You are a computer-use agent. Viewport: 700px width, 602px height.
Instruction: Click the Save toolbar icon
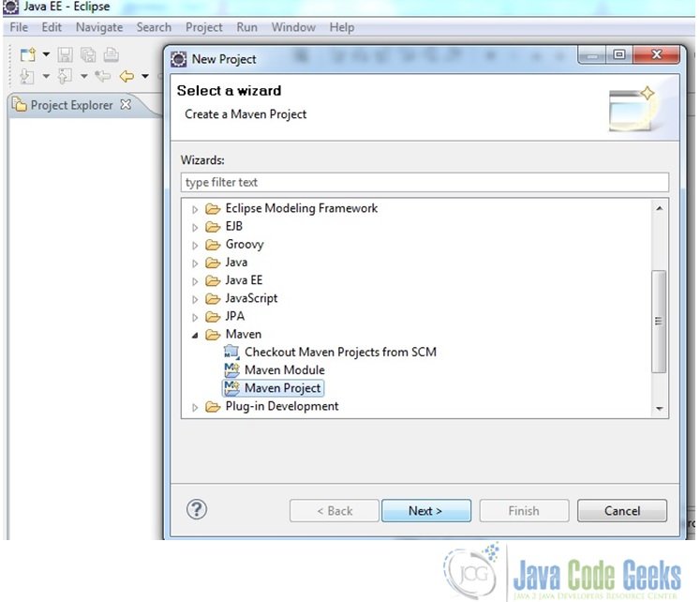point(66,55)
